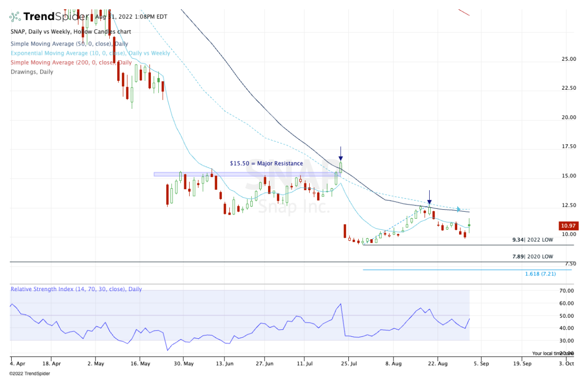Click the ©2022 TrendSpider copyright text
This screenshot has width=588, height=378.
pyautogui.click(x=29, y=374)
